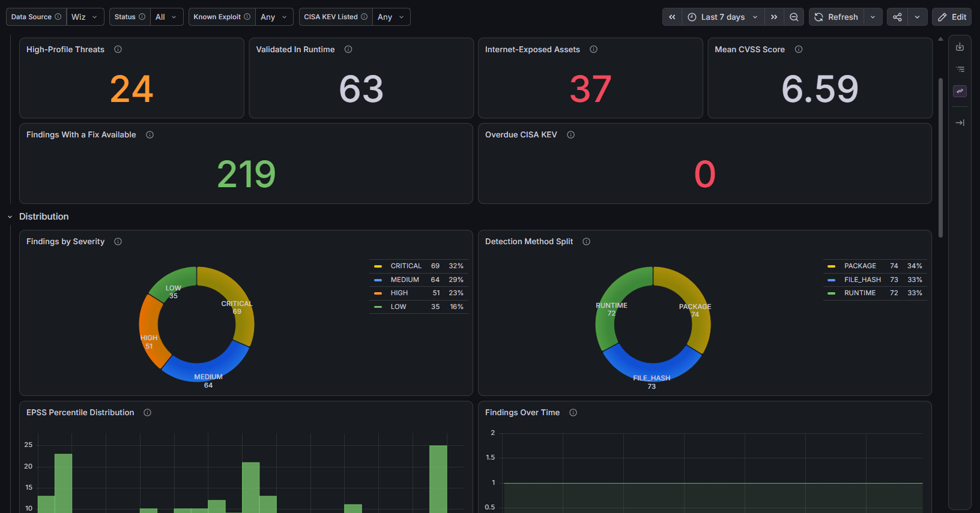980x513 pixels.
Task: Click the High-Profile Threats panel title
Action: pyautogui.click(x=65, y=49)
